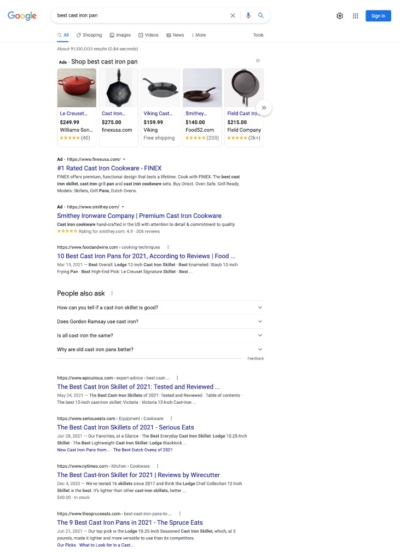
Task: Start voice search with microphone icon
Action: pyautogui.click(x=248, y=15)
